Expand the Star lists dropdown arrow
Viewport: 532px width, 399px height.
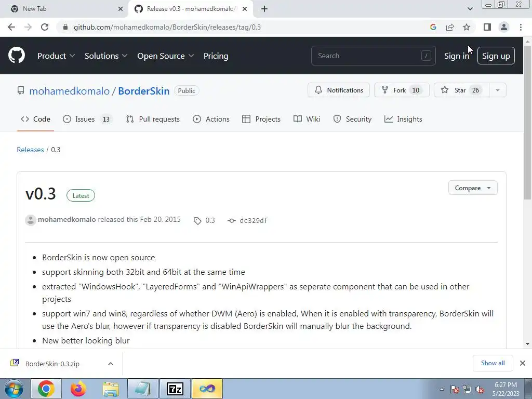pyautogui.click(x=497, y=90)
